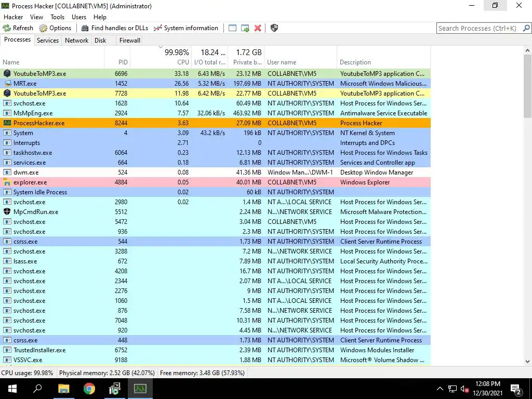Open the notification center icon

516,389
